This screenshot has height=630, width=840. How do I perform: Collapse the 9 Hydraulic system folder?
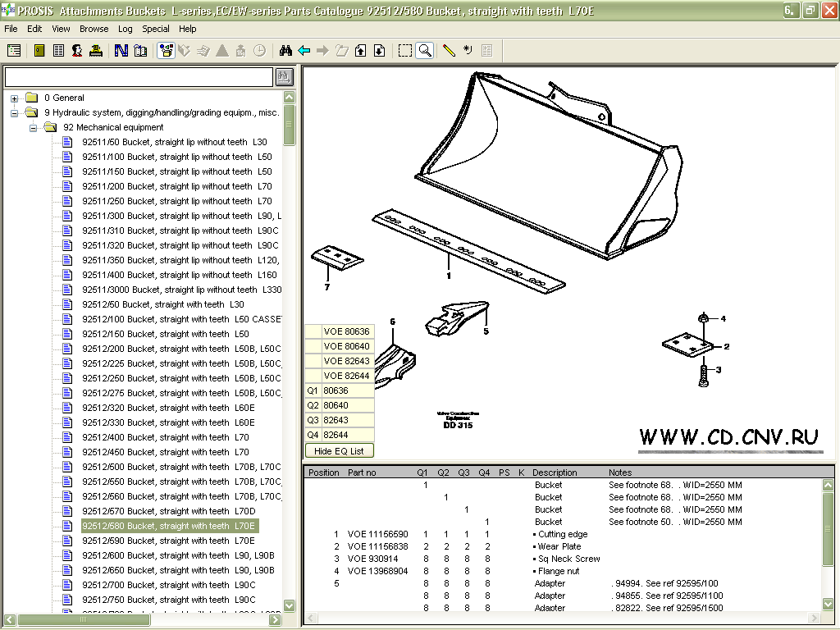click(x=15, y=113)
